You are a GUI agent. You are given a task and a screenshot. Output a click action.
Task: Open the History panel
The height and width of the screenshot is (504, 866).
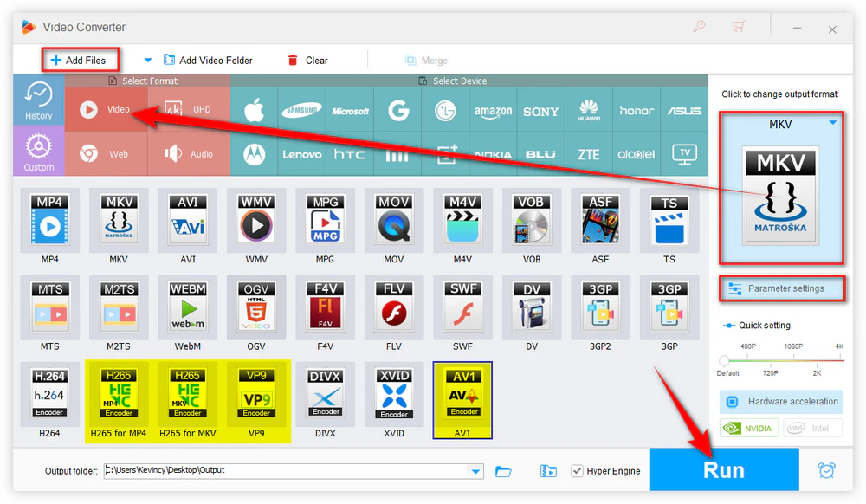click(x=39, y=100)
